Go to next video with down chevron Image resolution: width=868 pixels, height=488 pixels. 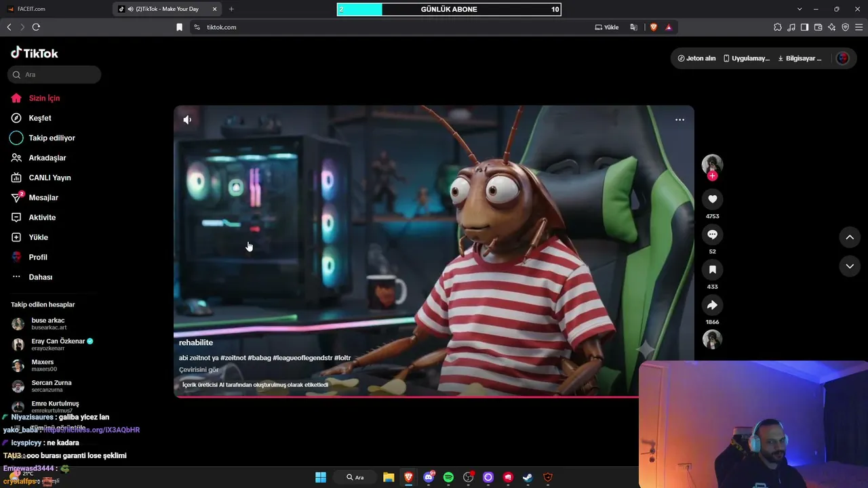coord(850,266)
